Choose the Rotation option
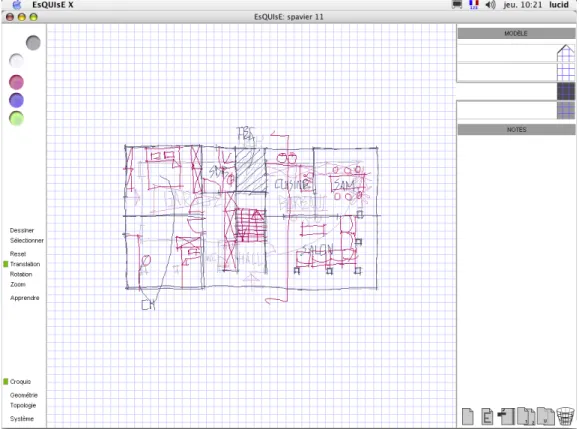579x429 pixels. click(x=21, y=274)
